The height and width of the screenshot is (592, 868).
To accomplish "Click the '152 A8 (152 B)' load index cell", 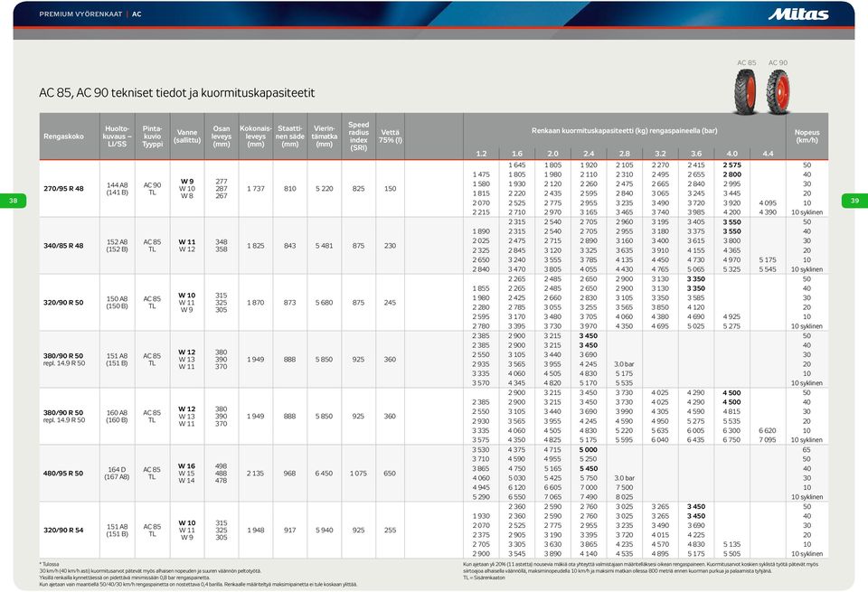I will tap(117, 246).
